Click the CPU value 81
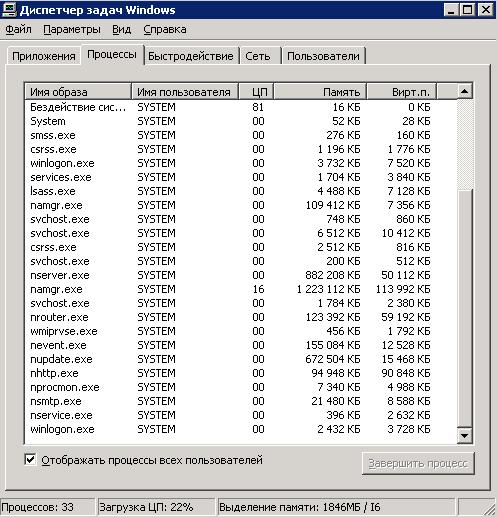498x517 pixels. pos(258,107)
